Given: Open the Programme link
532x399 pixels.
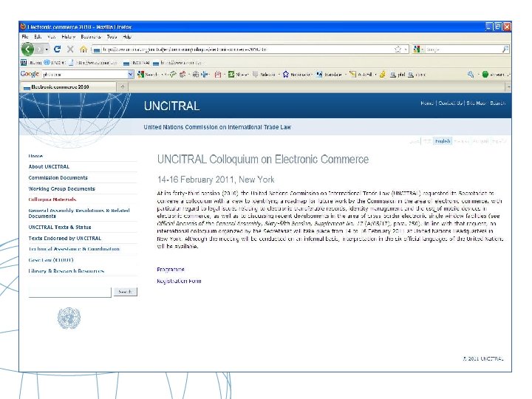Looking at the screenshot, I should [171, 270].
